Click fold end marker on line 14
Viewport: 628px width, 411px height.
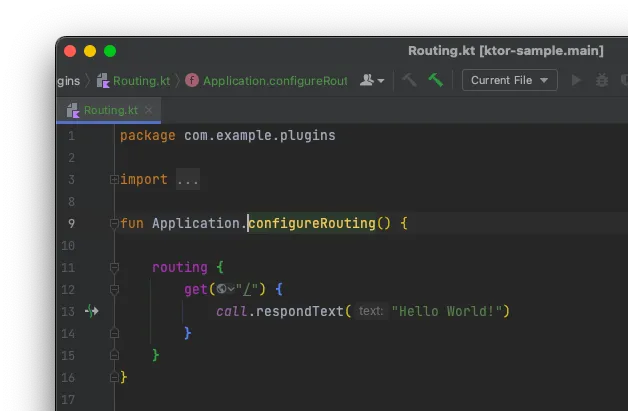pyautogui.click(x=114, y=333)
